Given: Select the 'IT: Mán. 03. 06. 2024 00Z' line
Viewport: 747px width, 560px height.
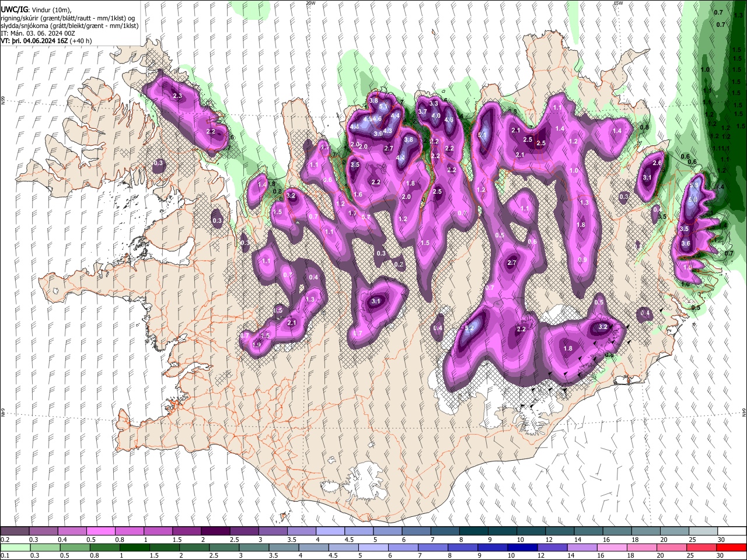Looking at the screenshot, I should (38, 33).
